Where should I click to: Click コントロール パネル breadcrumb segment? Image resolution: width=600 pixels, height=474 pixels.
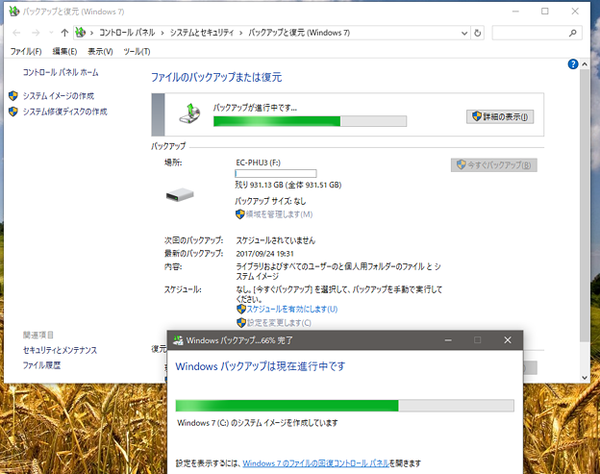[x=127, y=33]
